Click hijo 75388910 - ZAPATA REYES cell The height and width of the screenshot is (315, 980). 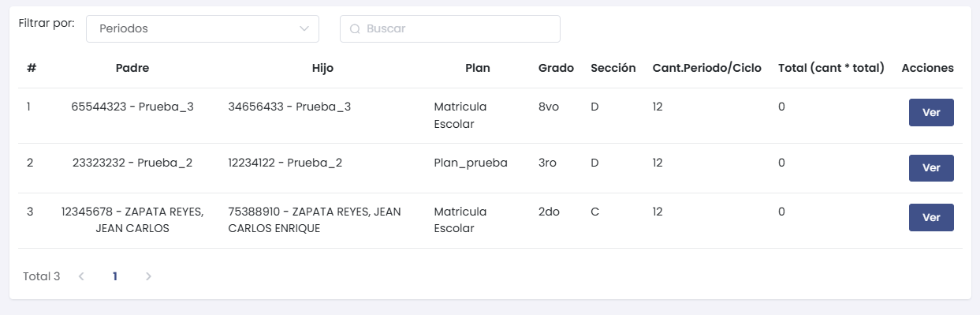pyautogui.click(x=315, y=220)
